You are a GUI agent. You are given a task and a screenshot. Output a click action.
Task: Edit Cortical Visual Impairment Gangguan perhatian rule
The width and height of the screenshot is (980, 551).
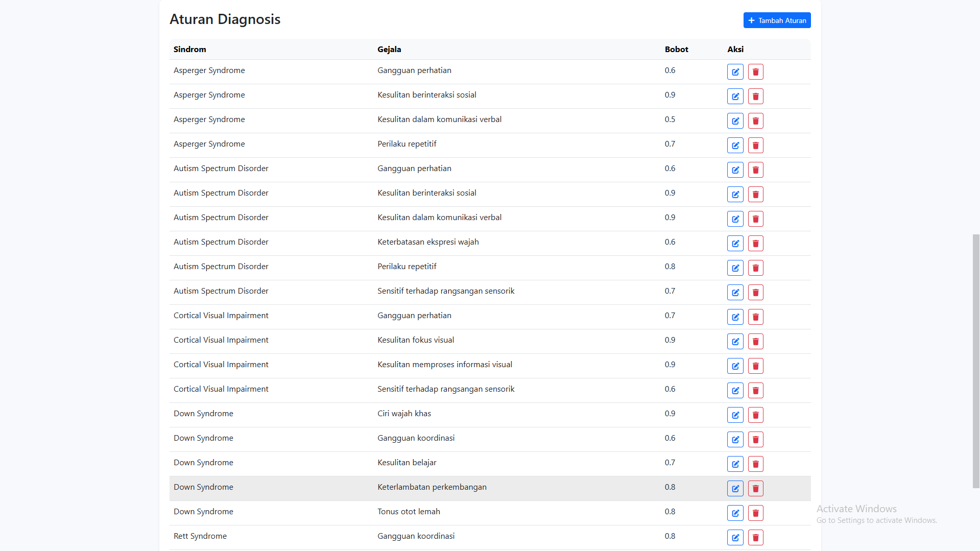pyautogui.click(x=735, y=317)
